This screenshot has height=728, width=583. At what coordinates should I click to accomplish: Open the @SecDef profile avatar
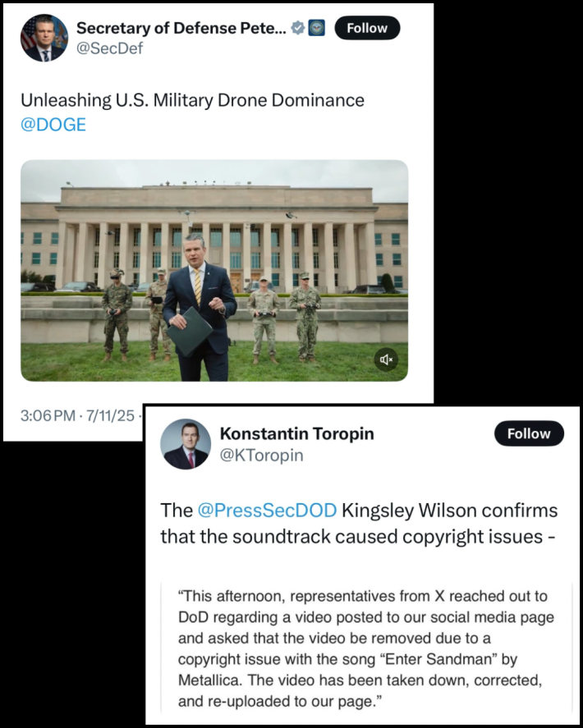click(44, 38)
